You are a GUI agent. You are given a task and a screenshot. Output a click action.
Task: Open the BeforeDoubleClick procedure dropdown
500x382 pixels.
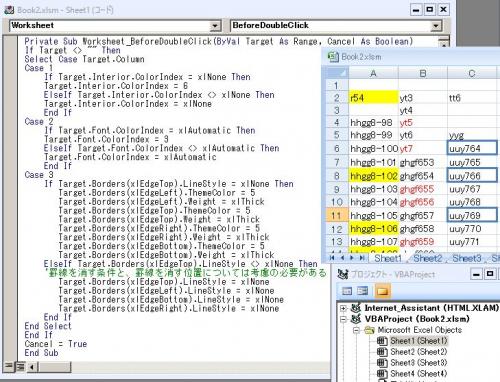(435, 26)
